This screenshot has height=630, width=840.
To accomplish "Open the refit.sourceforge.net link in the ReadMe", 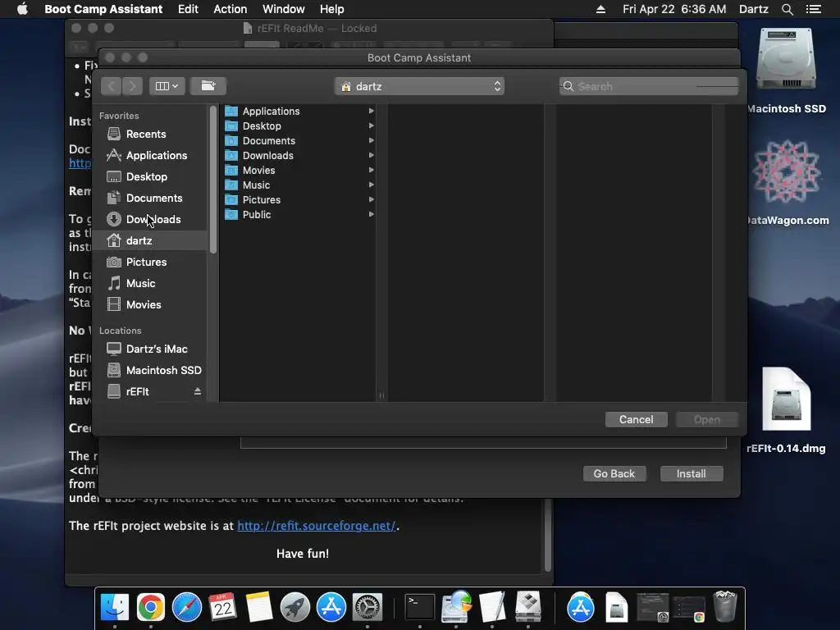I will tap(316, 526).
